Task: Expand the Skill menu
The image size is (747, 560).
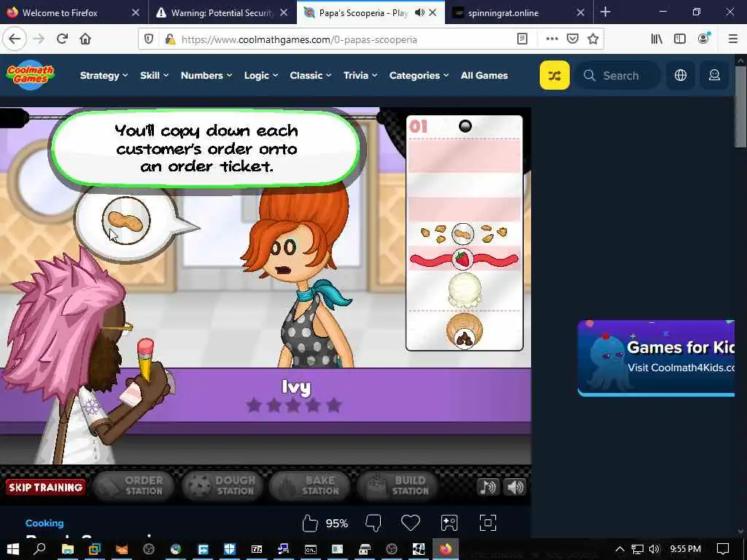Action: (155, 75)
